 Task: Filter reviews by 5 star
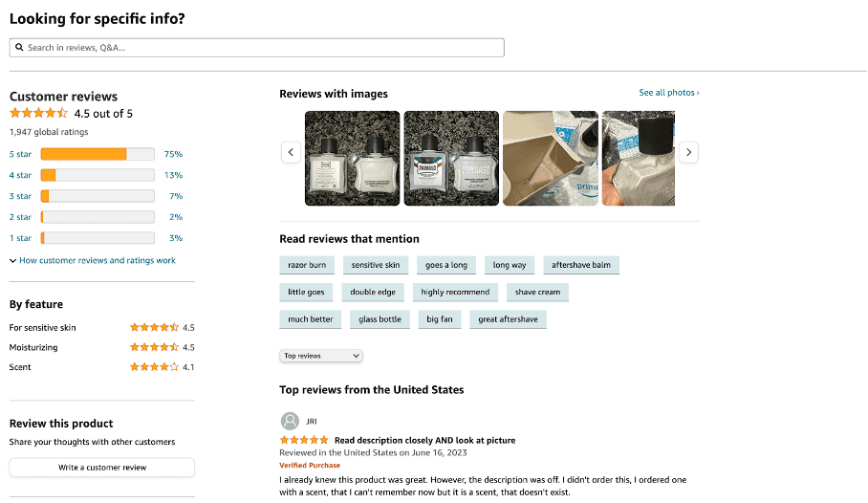coord(20,154)
